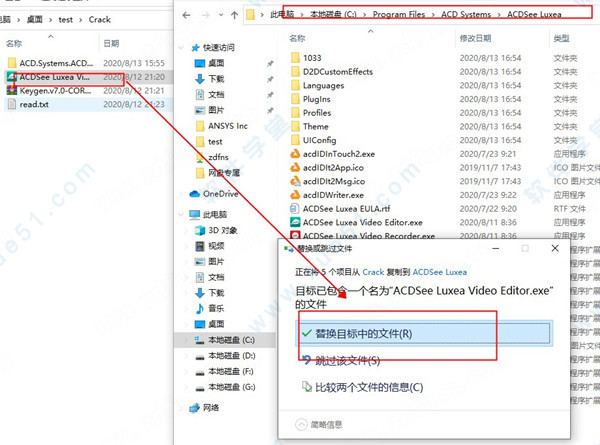This screenshot has height=445, width=600.
Task: Click test in left window breadcrumb
Action: click(x=65, y=20)
